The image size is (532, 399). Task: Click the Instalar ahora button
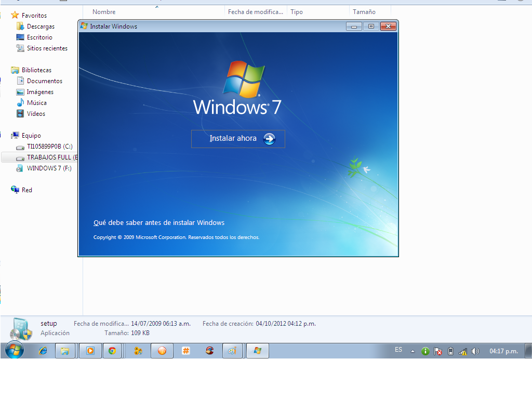click(x=238, y=139)
